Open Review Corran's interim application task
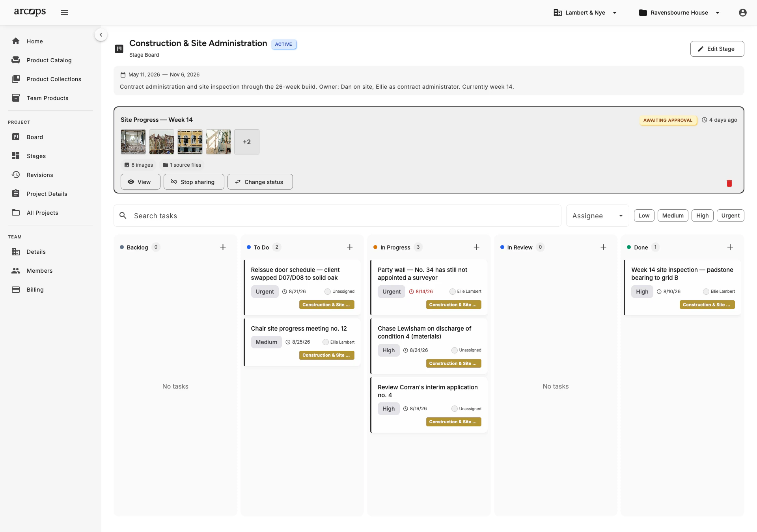 click(x=429, y=405)
